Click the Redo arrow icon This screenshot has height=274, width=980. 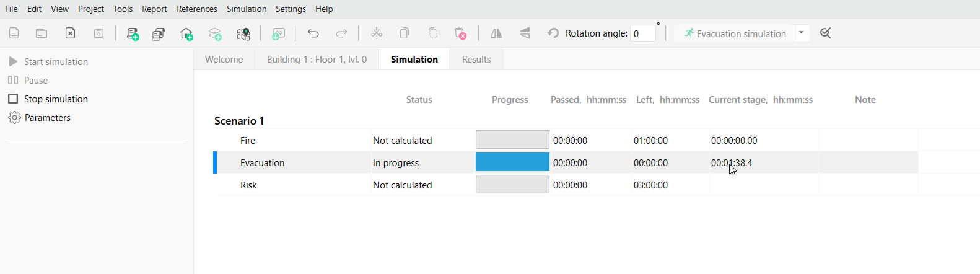coord(341,33)
